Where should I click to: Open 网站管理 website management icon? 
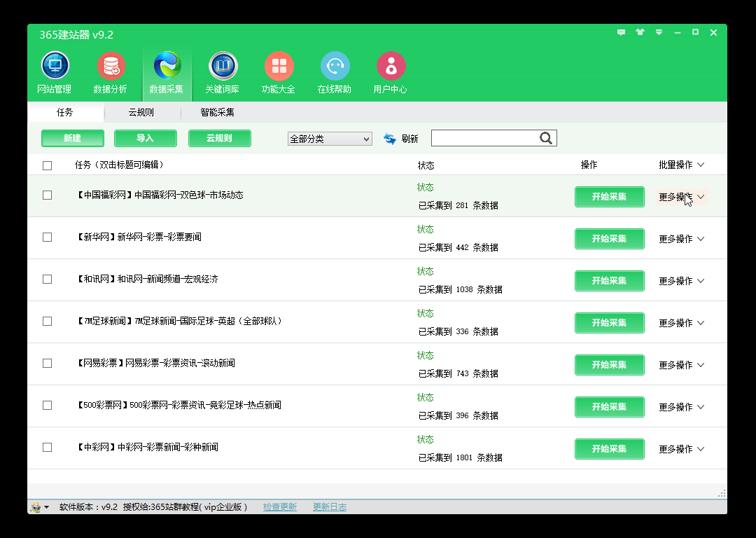pos(55,66)
